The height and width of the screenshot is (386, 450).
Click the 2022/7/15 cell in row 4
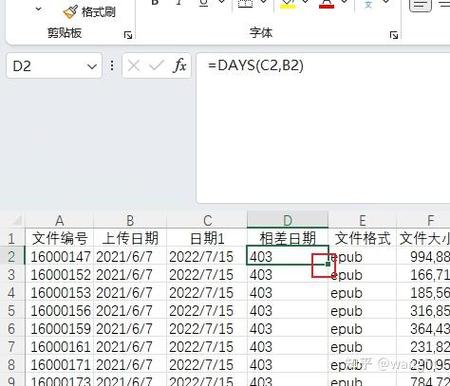pos(207,293)
